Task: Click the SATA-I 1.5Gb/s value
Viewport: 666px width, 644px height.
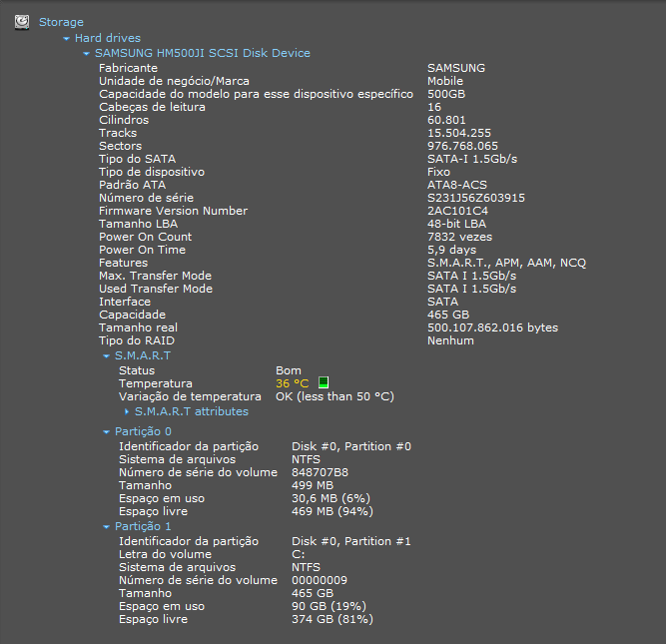Action: click(x=472, y=159)
